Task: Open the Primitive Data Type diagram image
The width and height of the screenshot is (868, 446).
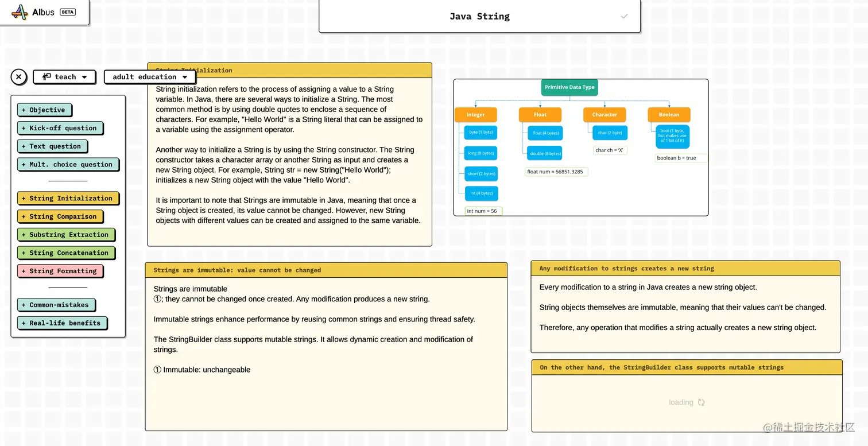Action: pos(581,148)
